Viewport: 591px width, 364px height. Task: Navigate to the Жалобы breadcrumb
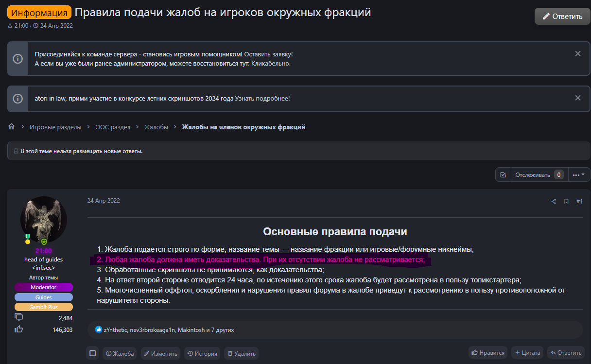click(156, 127)
